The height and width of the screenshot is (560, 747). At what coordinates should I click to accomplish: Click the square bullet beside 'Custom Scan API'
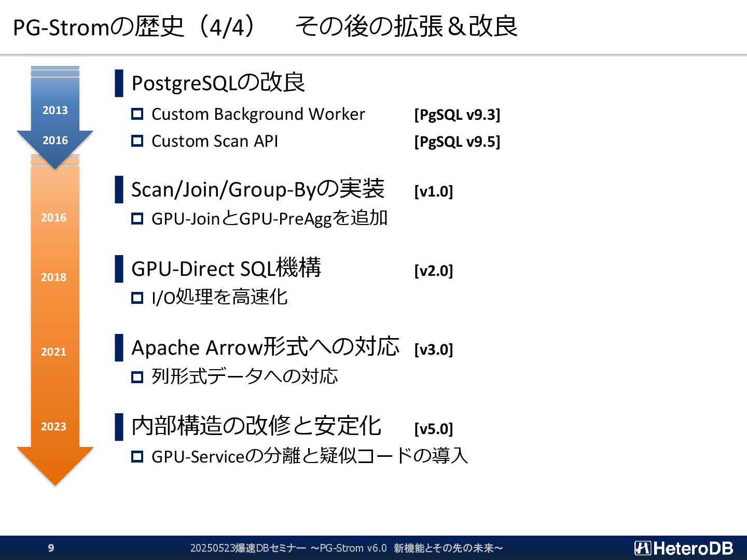[x=137, y=141]
